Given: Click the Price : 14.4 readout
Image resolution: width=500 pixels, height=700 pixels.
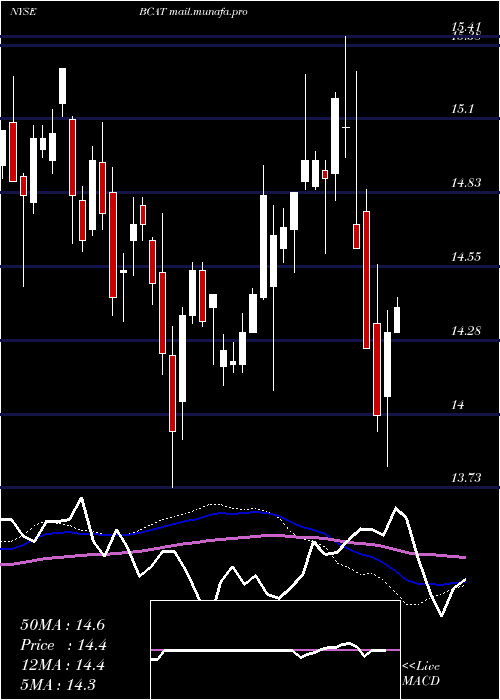Looking at the screenshot, I should [x=63, y=645].
